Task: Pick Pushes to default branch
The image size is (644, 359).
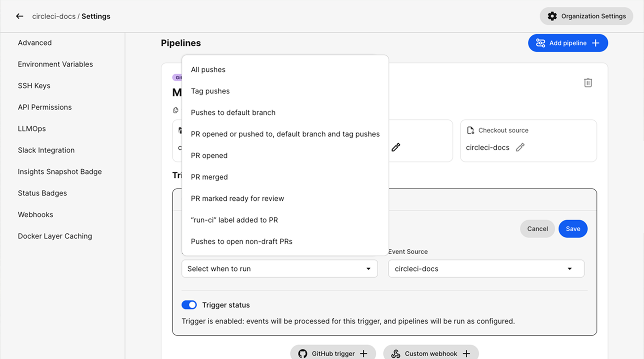Action: click(233, 112)
